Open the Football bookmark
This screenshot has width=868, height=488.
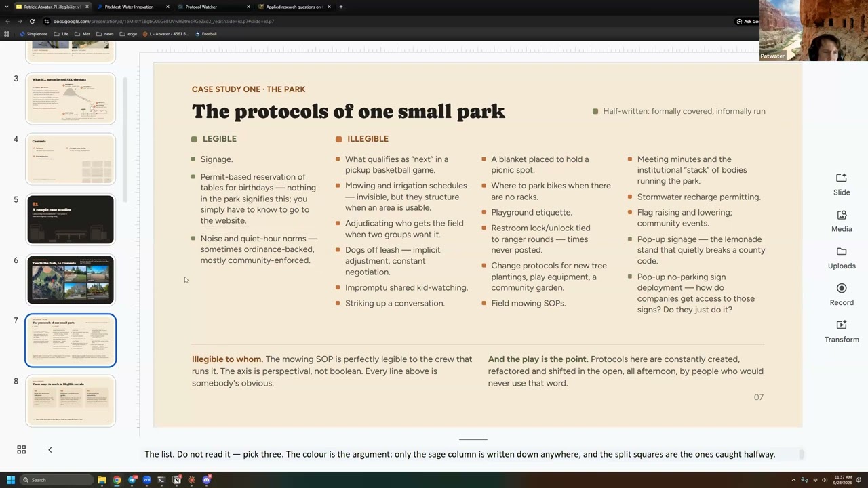click(x=206, y=34)
